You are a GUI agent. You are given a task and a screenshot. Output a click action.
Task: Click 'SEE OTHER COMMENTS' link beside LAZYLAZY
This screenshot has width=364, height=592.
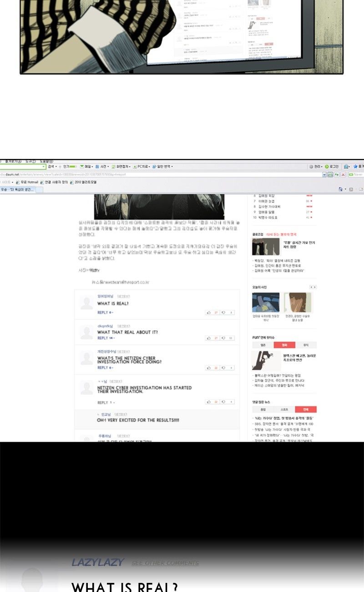point(165,563)
